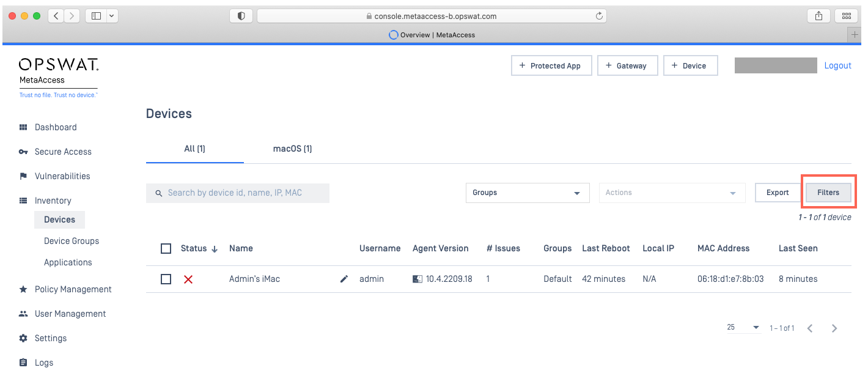Open Device Groups in sidebar

click(72, 241)
